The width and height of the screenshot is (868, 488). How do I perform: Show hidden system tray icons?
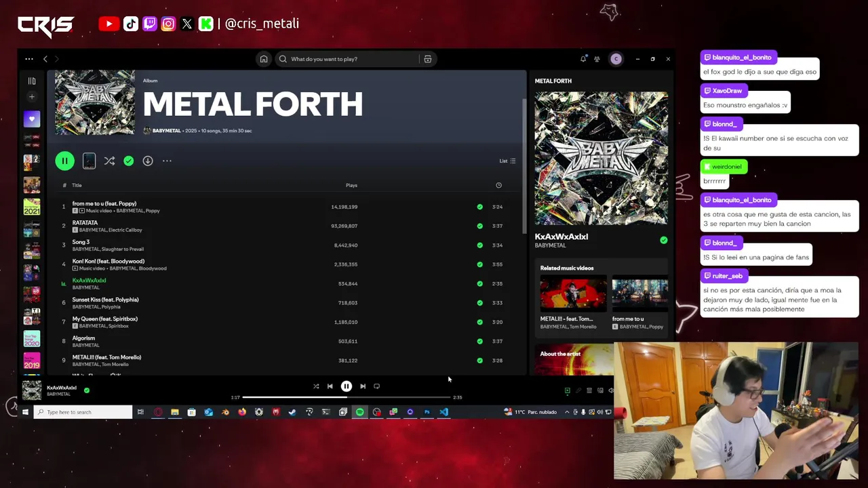coord(567,412)
